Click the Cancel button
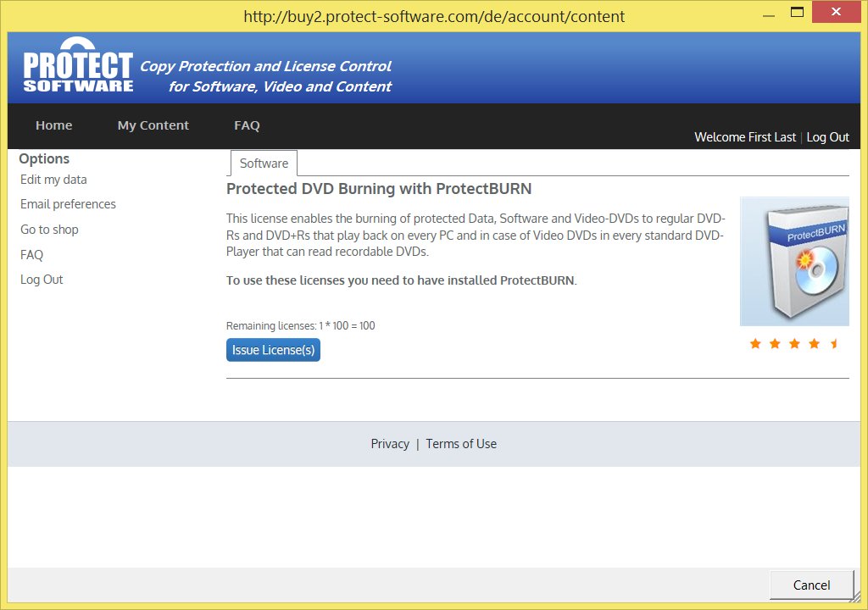 [x=811, y=585]
